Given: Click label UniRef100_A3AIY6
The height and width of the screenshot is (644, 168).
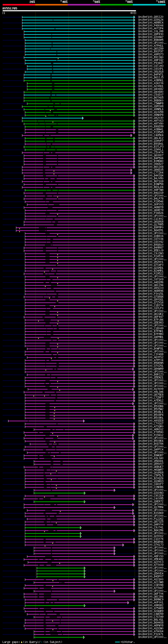Looking at the screenshot, I should pos(151,83).
